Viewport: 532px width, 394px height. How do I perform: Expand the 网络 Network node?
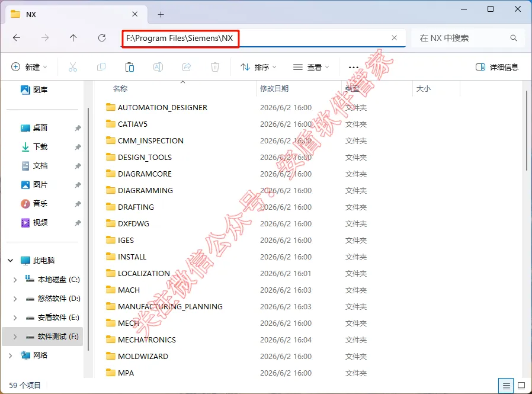tap(11, 355)
